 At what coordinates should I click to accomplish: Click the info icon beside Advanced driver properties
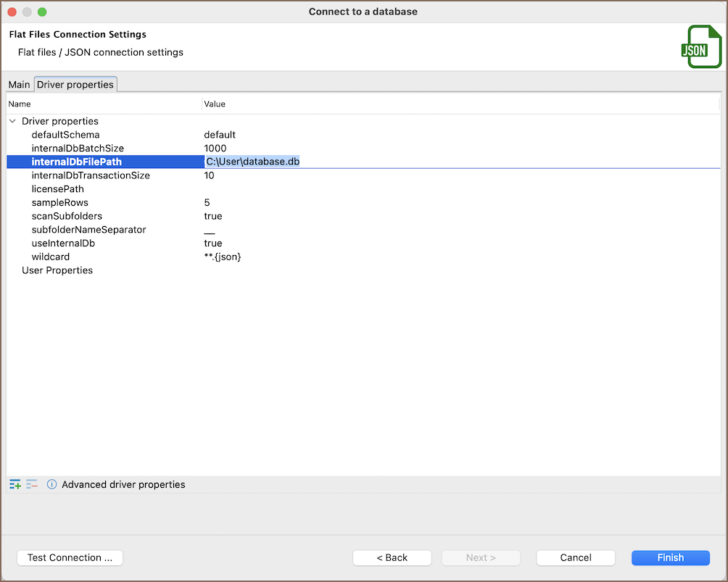pyautogui.click(x=51, y=484)
